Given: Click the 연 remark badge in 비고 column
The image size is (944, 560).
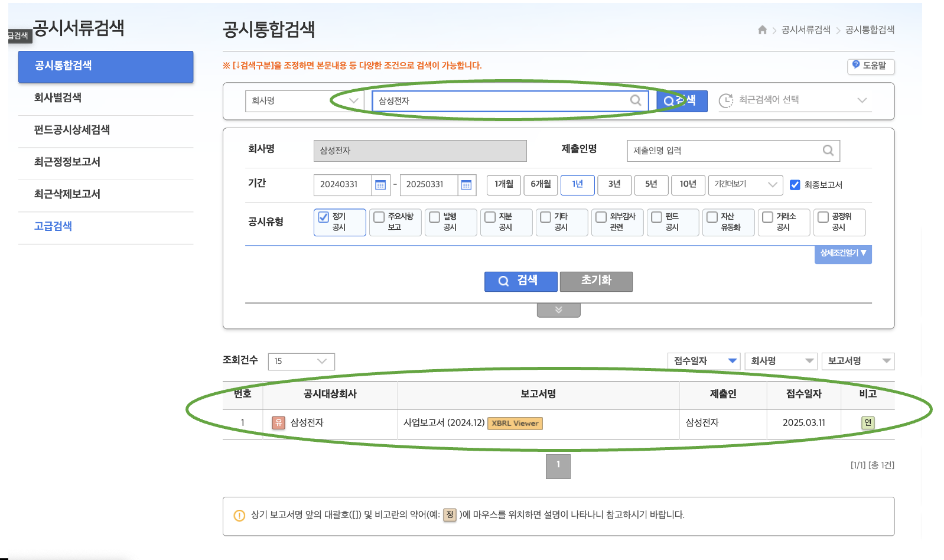Looking at the screenshot, I should click(868, 422).
